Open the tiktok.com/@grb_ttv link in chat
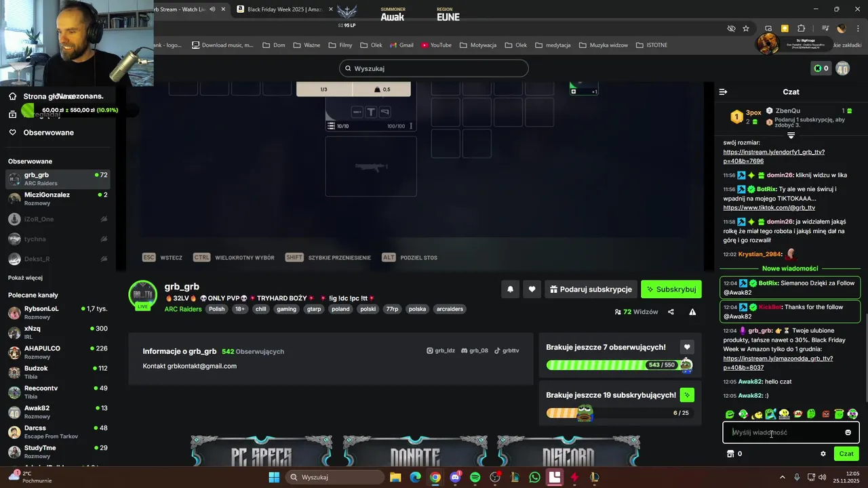868x488 pixels. 769,207
